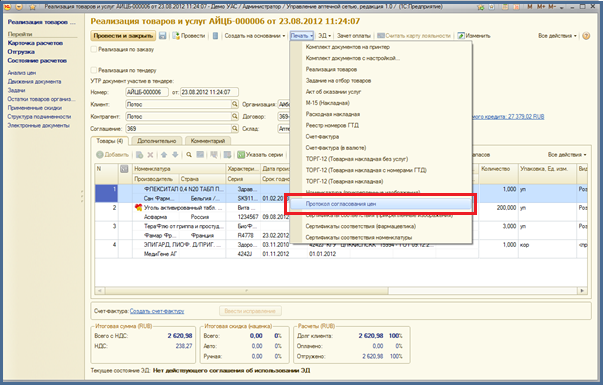Open Структура подчиненности in navigation panel
This screenshot has height=386, width=605.
click(39, 117)
